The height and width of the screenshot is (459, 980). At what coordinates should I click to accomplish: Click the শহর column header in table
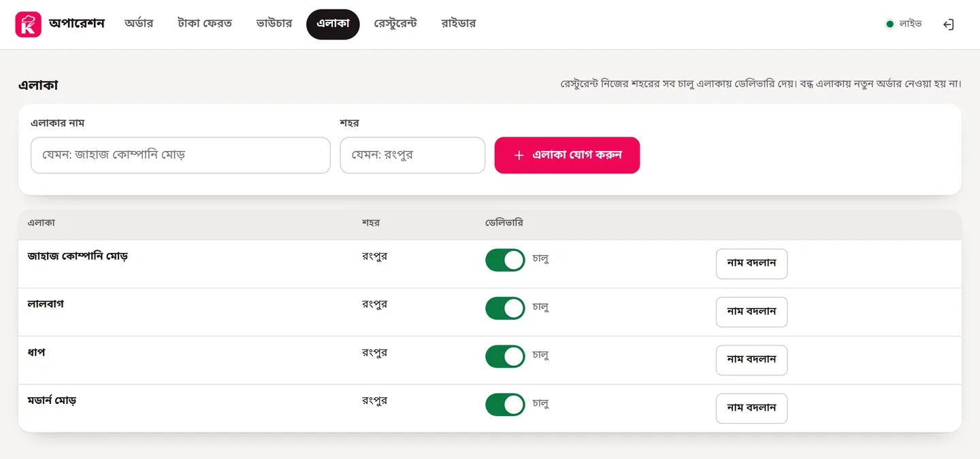(x=371, y=223)
